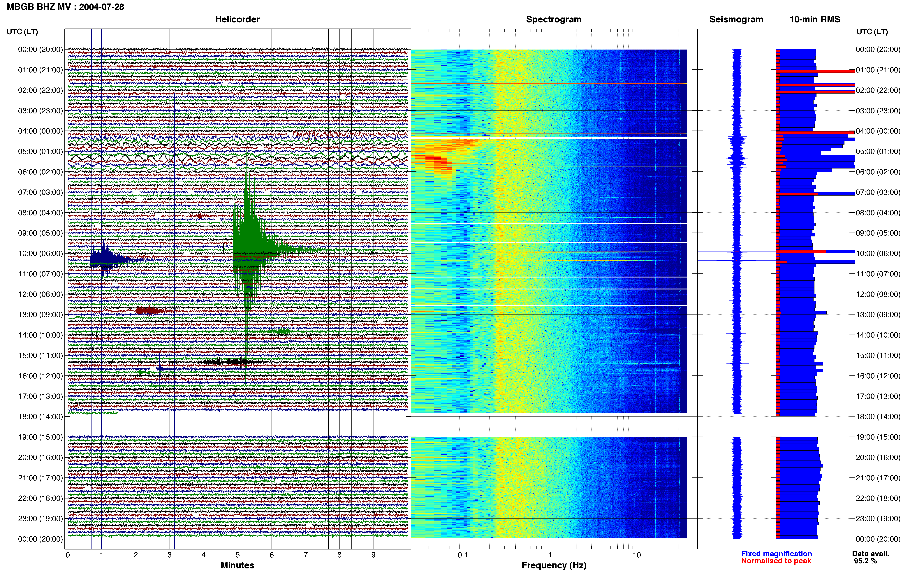Screen dimensions: 924x578
Task: Click the '9' tick on the Minutes axis
Action: pyautogui.click(x=373, y=555)
